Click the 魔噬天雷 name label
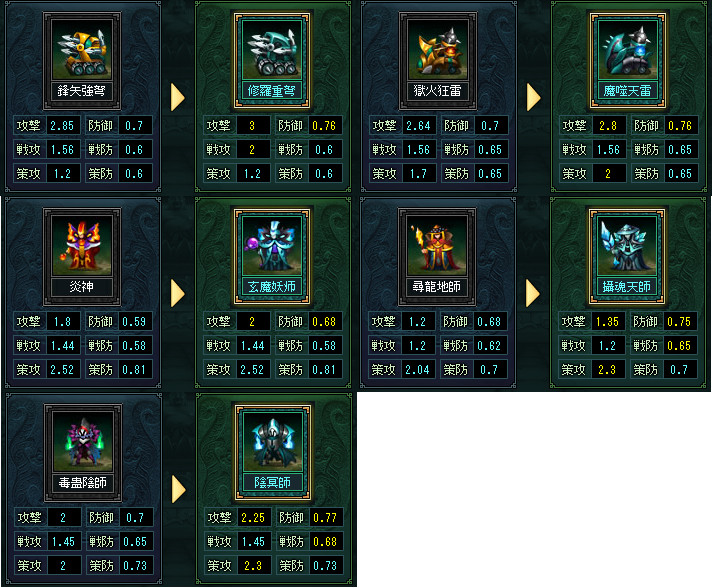712x588 pixels. coord(628,91)
